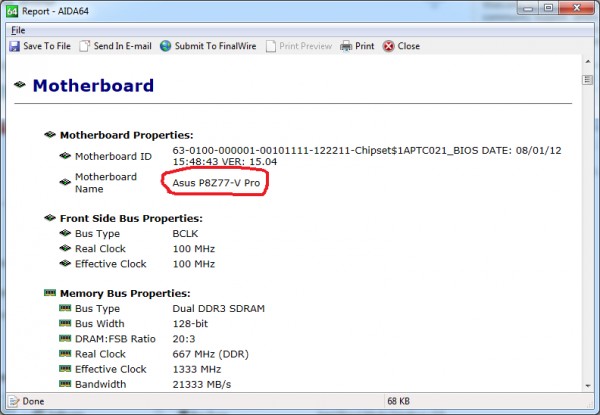Click the Asus P8Z77-V Pro value
The height and width of the screenshot is (415, 600).
(216, 183)
